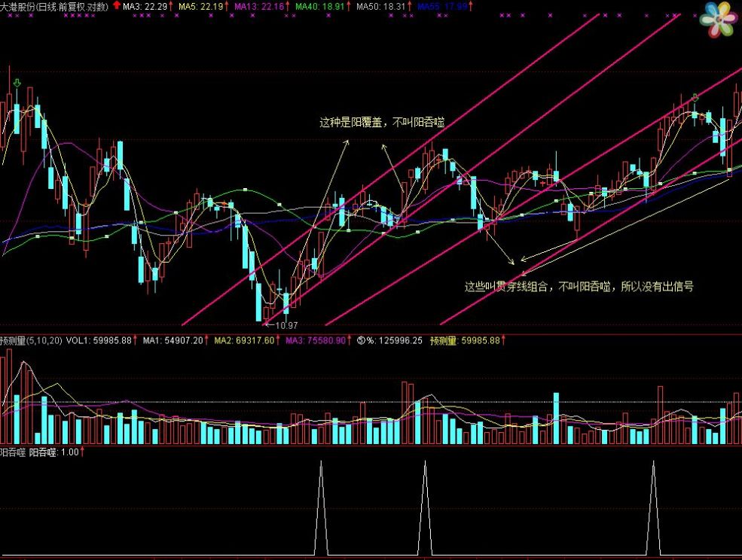This screenshot has width=742, height=560.
Task: Click the ⑤%: 125996.25 value
Action: pos(389,340)
